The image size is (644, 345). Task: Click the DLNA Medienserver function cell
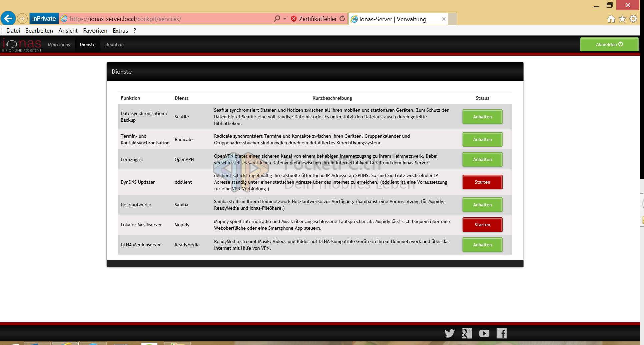141,245
